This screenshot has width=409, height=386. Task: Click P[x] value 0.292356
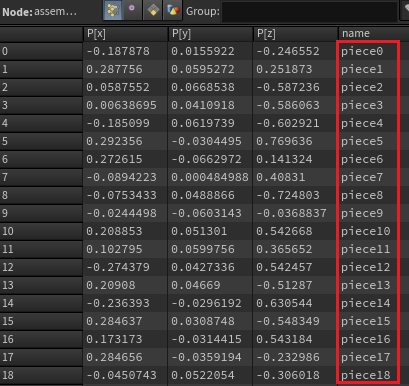pyautogui.click(x=114, y=141)
